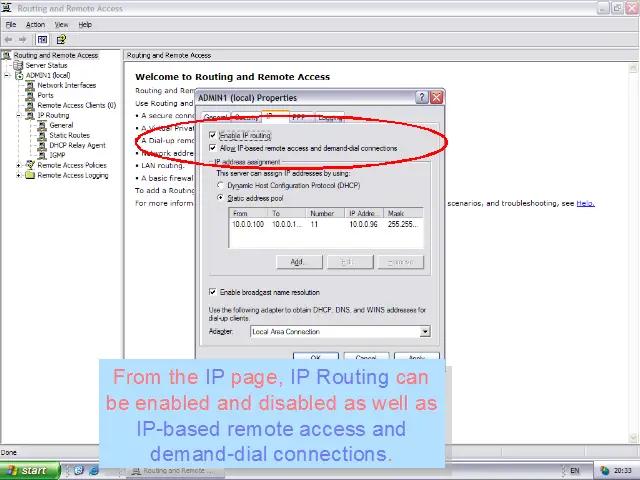Click the IP Routing node icon
Image resolution: width=640 pixels, height=480 pixels.
pyautogui.click(x=31, y=116)
